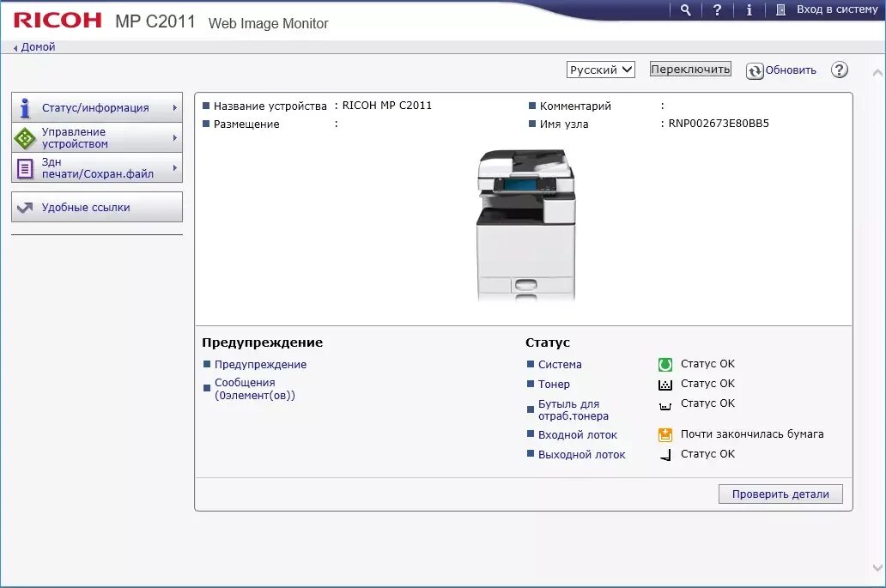
Task: Open the Удобные ссылки menu
Action: [97, 207]
